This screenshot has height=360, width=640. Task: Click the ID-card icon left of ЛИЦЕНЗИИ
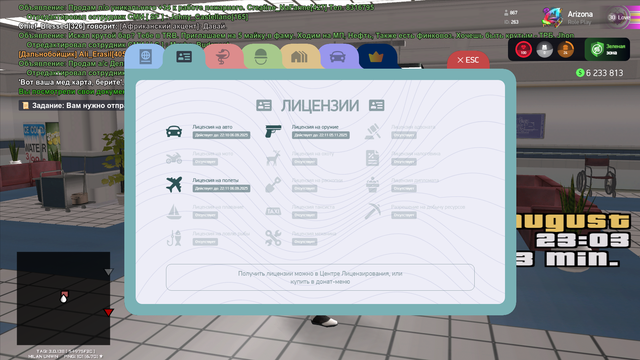pos(264,106)
